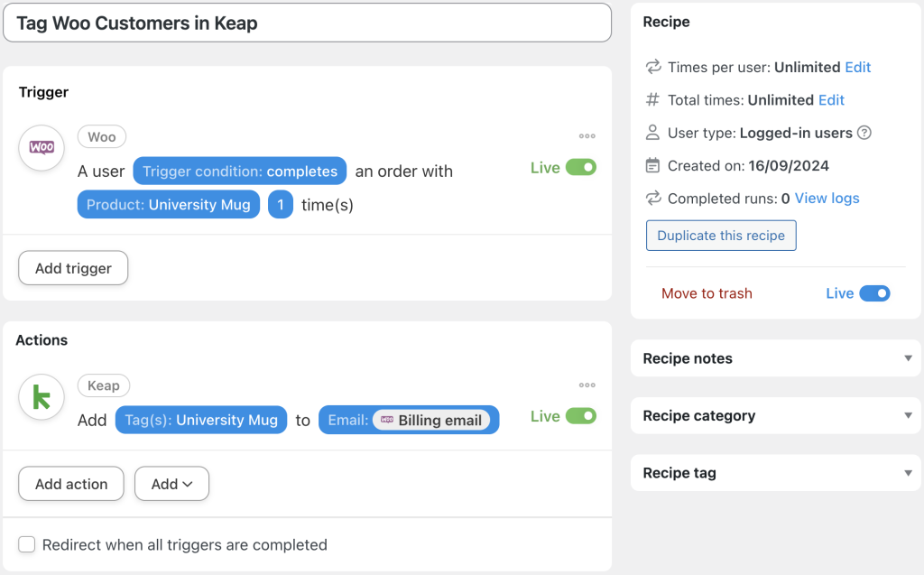Image resolution: width=924 pixels, height=575 pixels.
Task: Click the hash icon beside Total times
Action: click(651, 99)
